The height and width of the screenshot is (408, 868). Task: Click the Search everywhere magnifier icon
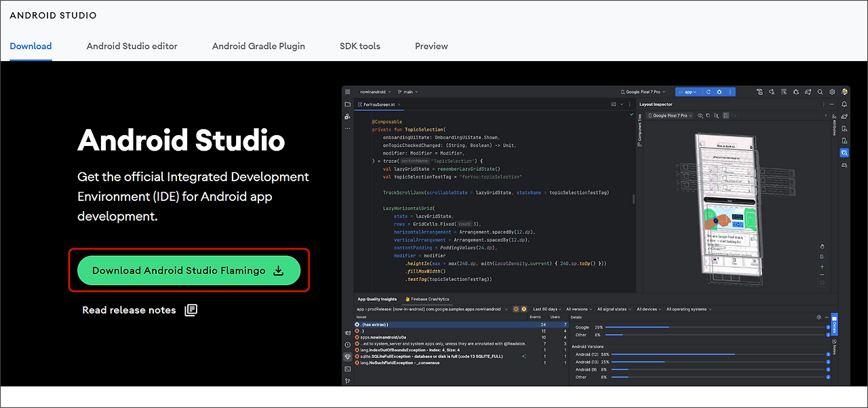click(x=820, y=92)
